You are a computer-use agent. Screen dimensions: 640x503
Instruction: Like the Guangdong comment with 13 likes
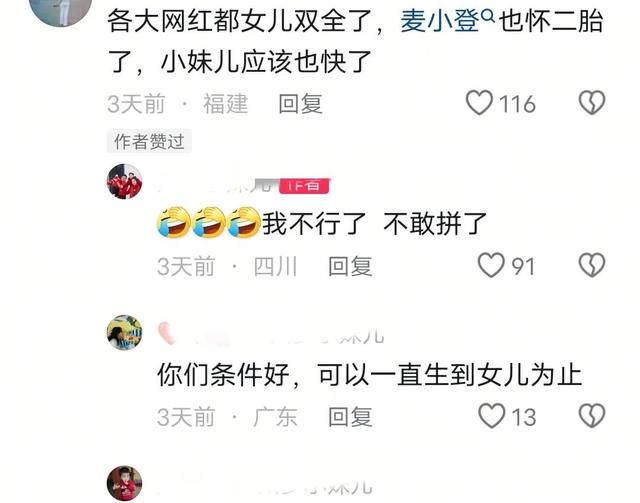pos(491,416)
